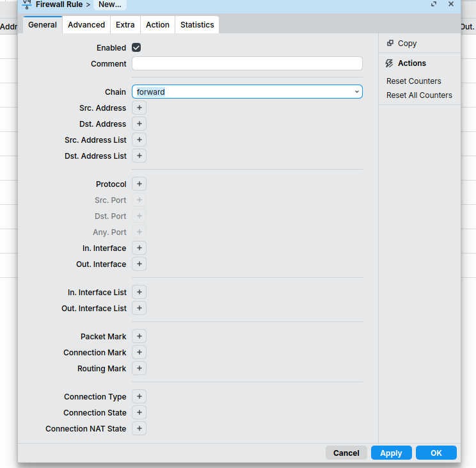Click the Copy icon in side panel
Viewport: 476px width, 468px height.
pyautogui.click(x=390, y=44)
